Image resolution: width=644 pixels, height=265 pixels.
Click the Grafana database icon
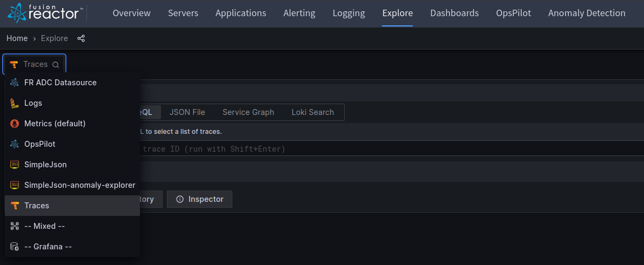(x=15, y=247)
